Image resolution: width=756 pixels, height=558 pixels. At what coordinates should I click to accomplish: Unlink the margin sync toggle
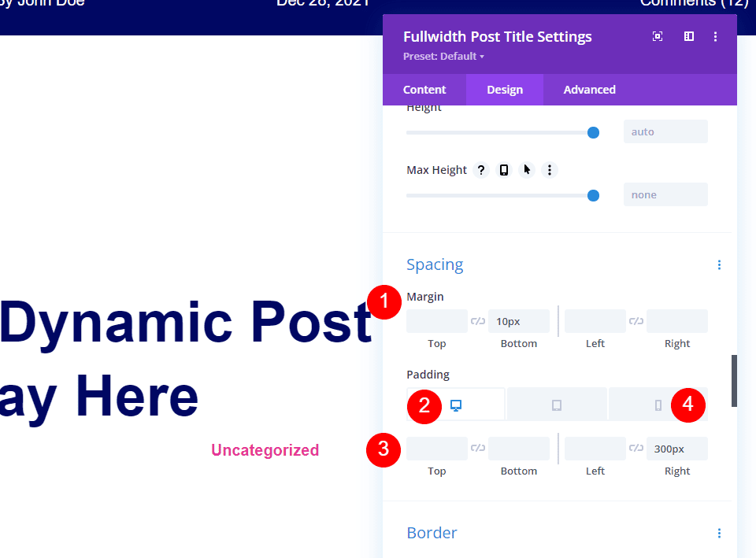coord(478,321)
